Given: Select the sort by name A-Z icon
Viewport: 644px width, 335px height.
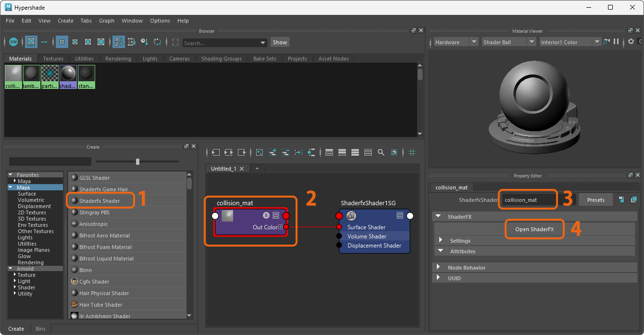Looking at the screenshot, I should click(x=118, y=42).
